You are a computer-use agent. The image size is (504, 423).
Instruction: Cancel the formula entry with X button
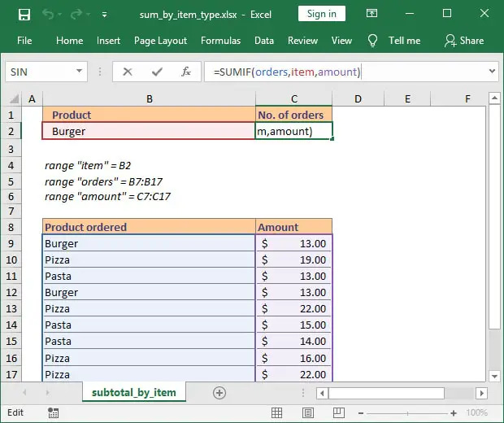(x=128, y=72)
